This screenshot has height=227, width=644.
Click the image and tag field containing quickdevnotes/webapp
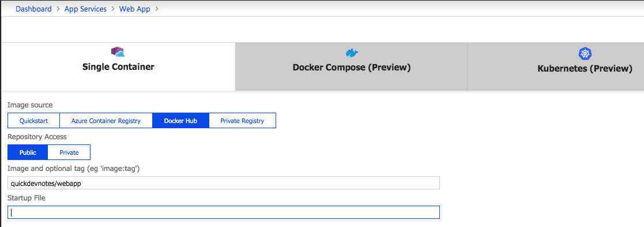point(224,183)
